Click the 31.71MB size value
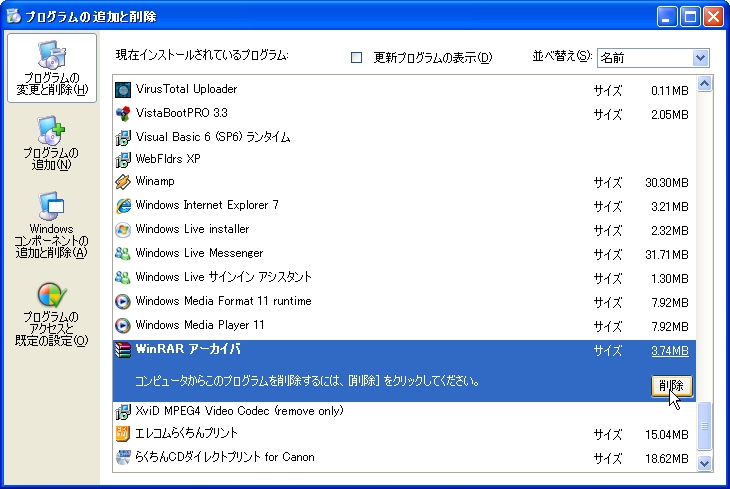730x489 pixels. point(667,255)
